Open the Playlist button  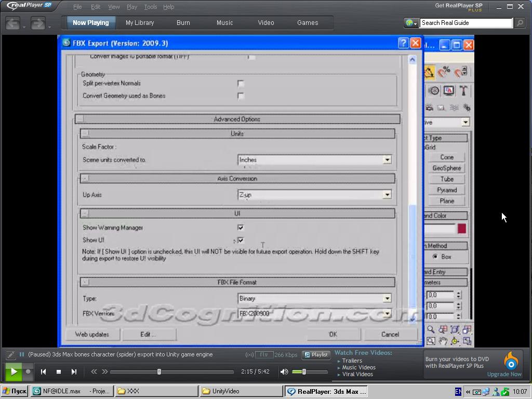click(x=316, y=355)
